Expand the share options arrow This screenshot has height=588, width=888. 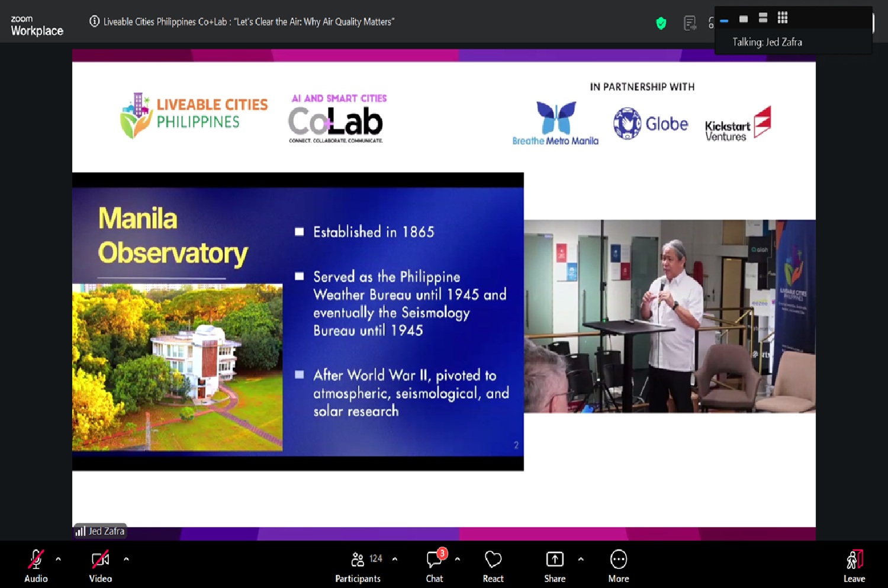click(581, 558)
